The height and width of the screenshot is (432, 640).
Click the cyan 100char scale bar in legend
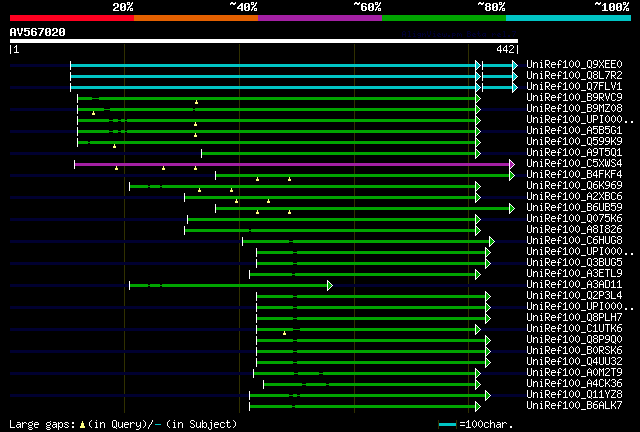coord(447,425)
